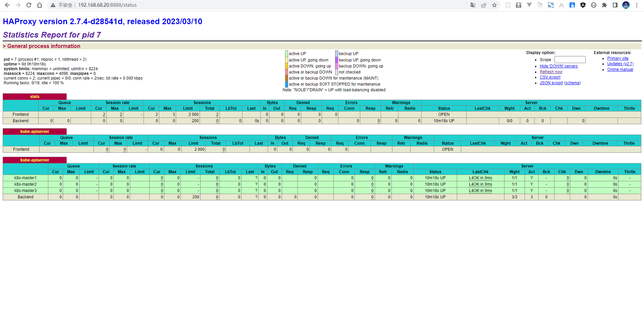This screenshot has height=334, width=644.
Task: Click the Running tasks line
Action: tap(34, 83)
